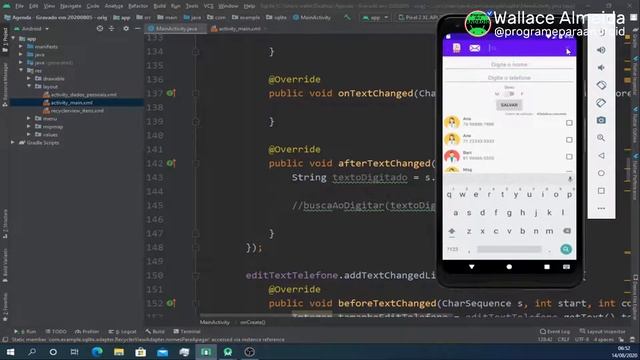Expand the manifests folder
The width and height of the screenshot is (640, 360).
[x=21, y=47]
